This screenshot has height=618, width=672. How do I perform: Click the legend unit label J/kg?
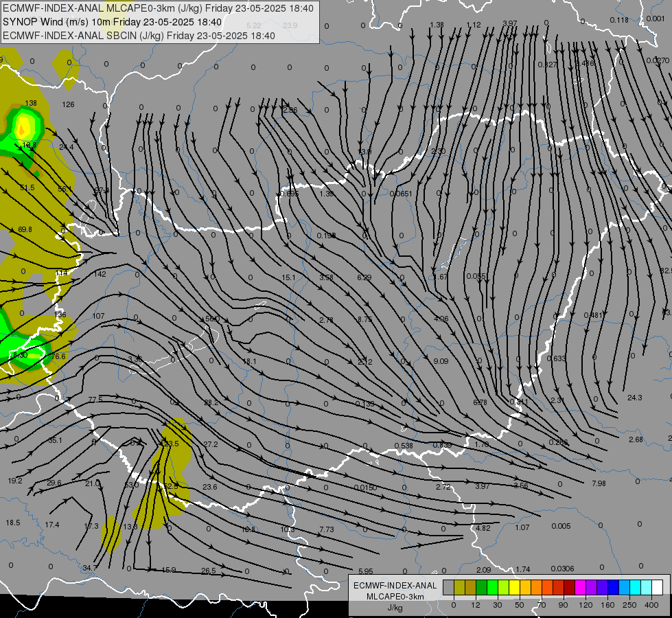click(395, 608)
